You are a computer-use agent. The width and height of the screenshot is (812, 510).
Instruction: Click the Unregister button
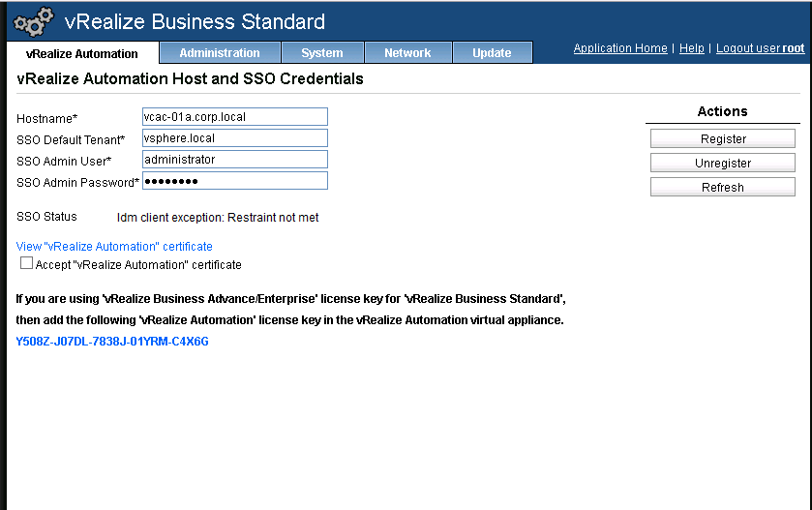722,164
